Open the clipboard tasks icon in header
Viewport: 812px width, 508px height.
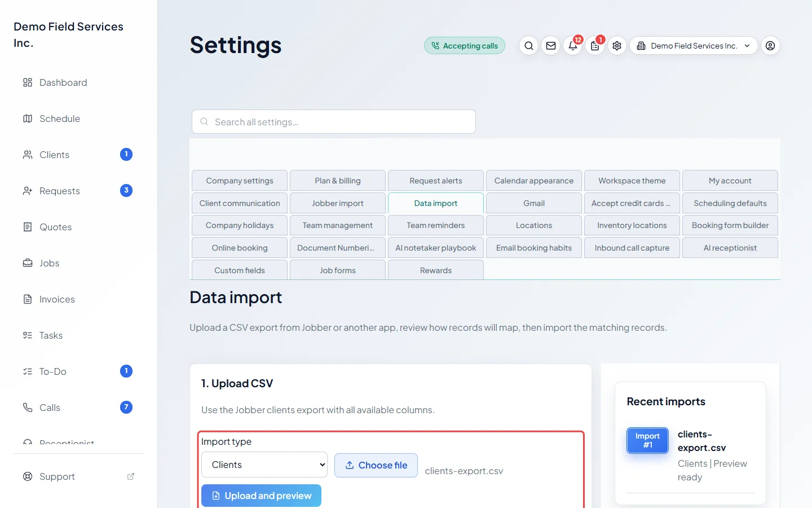595,46
